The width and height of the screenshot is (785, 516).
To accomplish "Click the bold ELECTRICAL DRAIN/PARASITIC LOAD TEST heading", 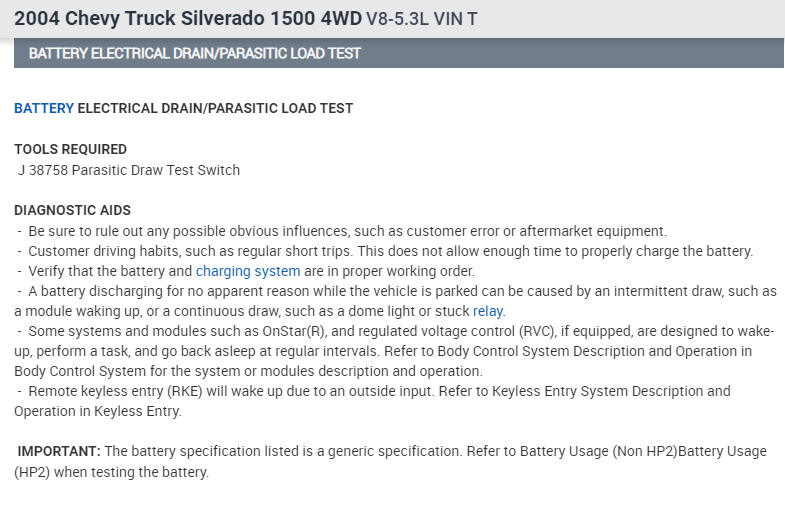I will point(215,108).
